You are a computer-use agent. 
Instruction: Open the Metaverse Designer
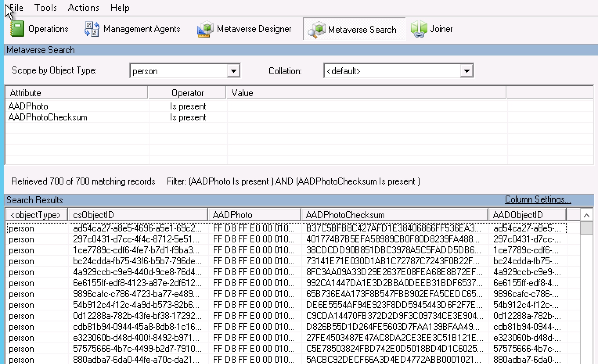[x=245, y=29]
